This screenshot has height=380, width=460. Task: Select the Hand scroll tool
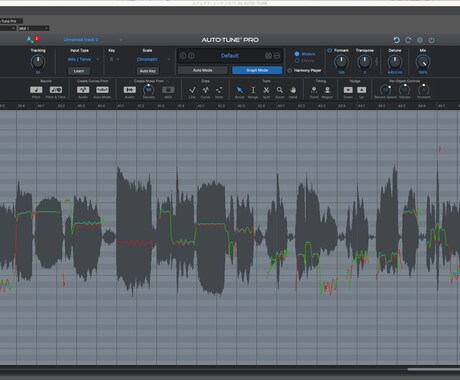[293, 90]
